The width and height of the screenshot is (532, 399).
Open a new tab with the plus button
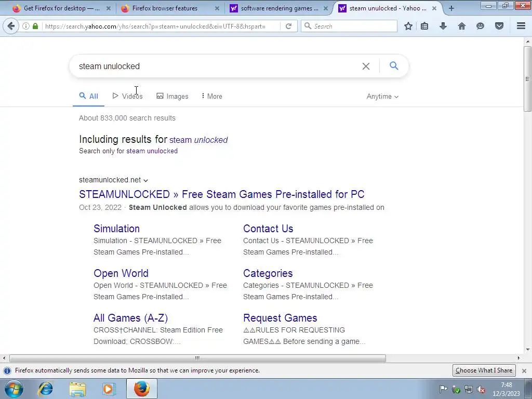point(451,8)
